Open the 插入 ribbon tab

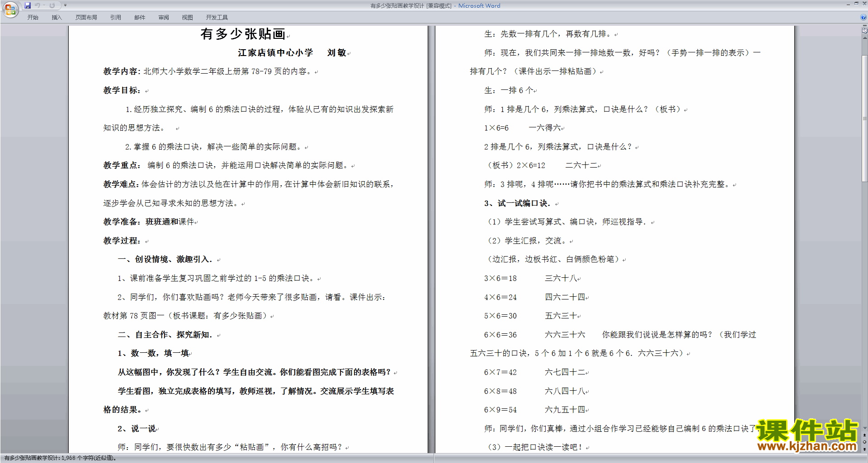coord(57,17)
